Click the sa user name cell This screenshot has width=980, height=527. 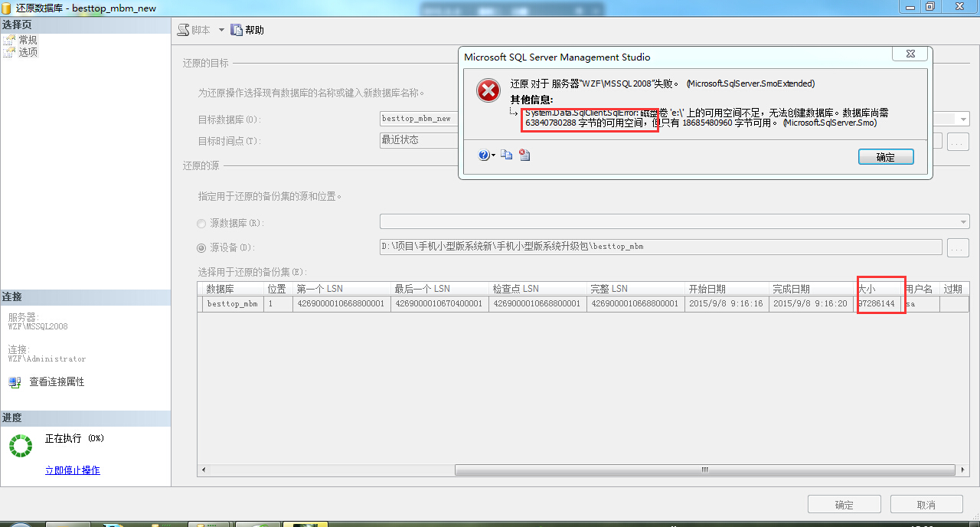point(921,303)
